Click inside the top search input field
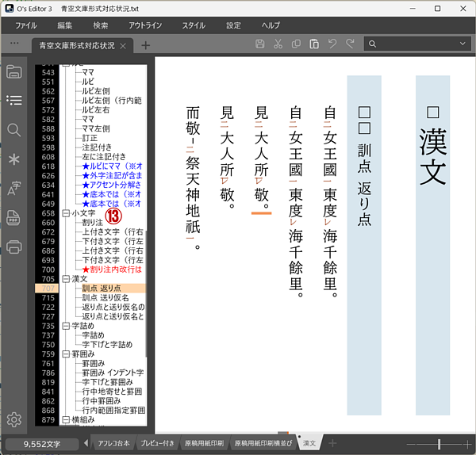This screenshot has width=476, height=455. (416, 44)
